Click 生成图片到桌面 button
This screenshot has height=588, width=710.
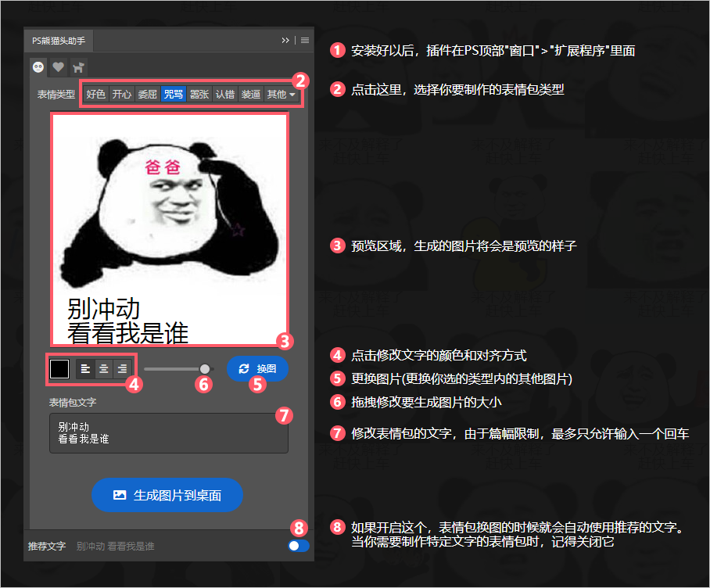pyautogui.click(x=167, y=495)
